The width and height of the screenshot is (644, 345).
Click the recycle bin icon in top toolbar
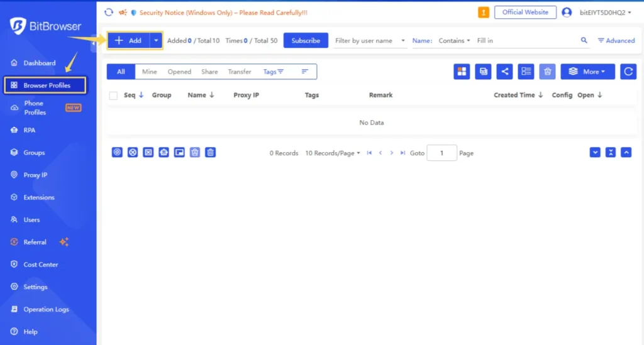(547, 72)
